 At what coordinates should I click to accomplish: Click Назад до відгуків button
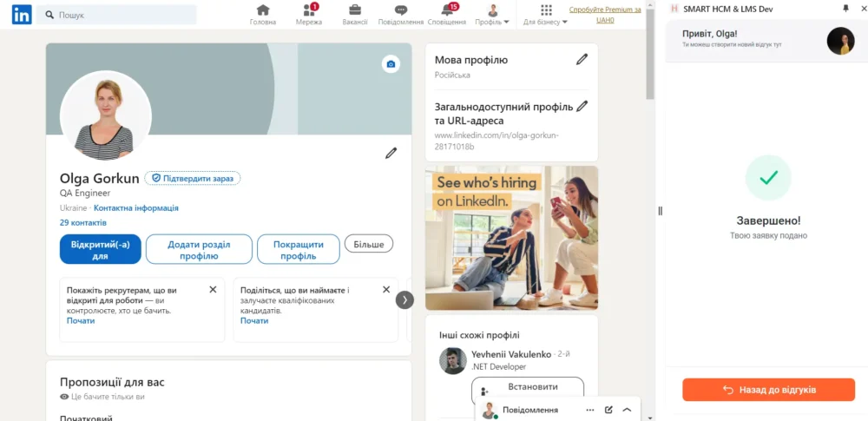pyautogui.click(x=768, y=390)
